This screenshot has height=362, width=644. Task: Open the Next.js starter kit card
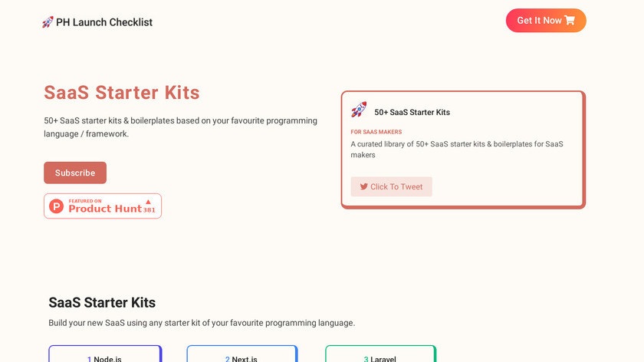[242, 356]
